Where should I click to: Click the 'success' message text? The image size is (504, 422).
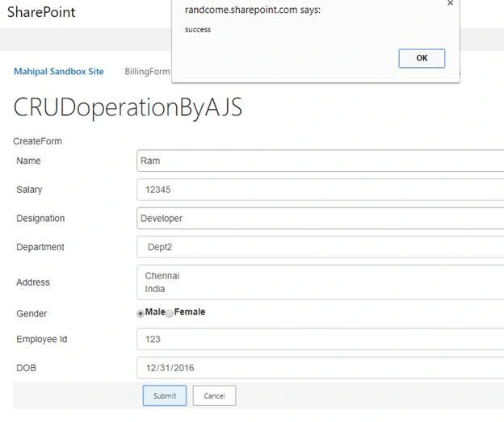point(198,30)
